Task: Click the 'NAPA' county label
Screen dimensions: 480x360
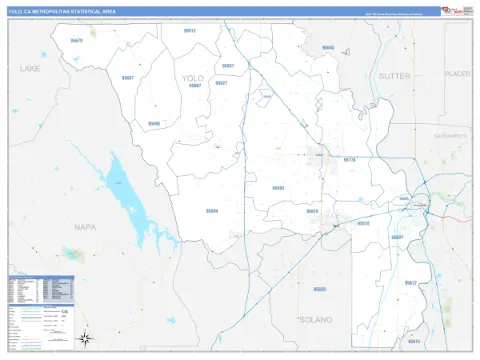Action: coord(85,227)
